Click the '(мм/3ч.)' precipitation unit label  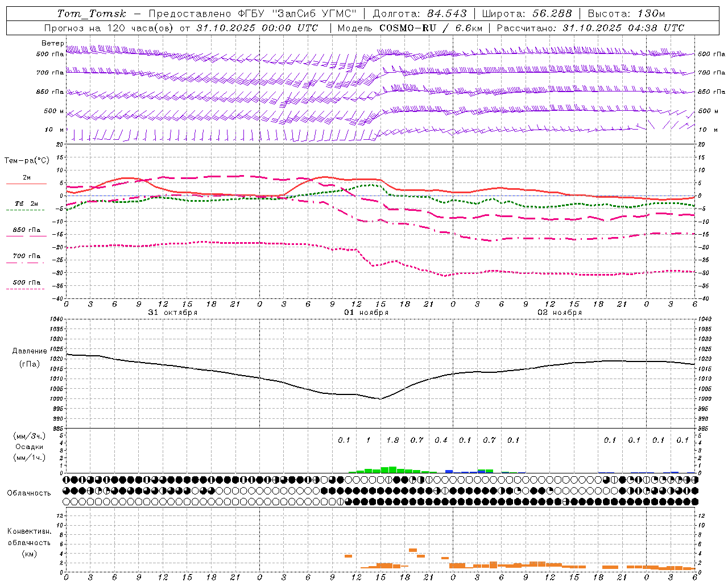coord(30,436)
